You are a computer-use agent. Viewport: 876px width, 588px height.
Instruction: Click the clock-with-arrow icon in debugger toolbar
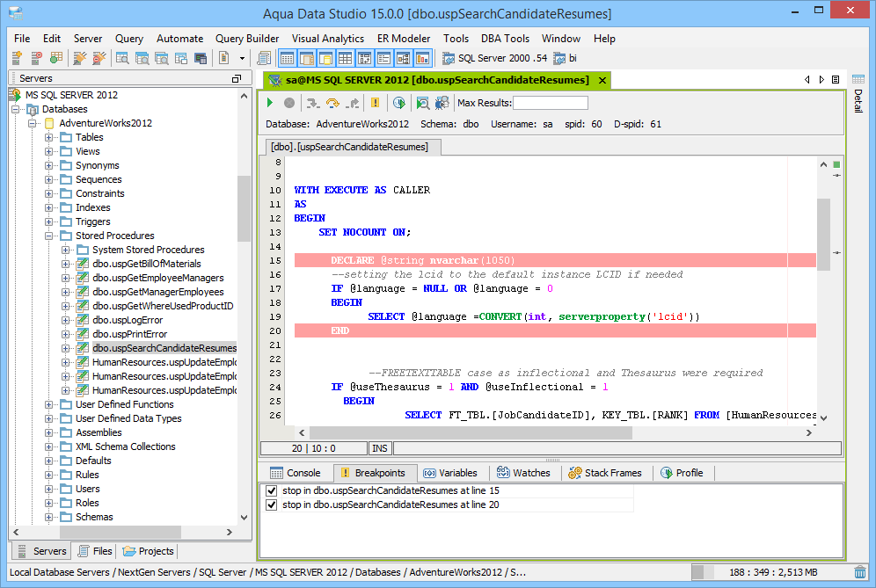[x=399, y=103]
